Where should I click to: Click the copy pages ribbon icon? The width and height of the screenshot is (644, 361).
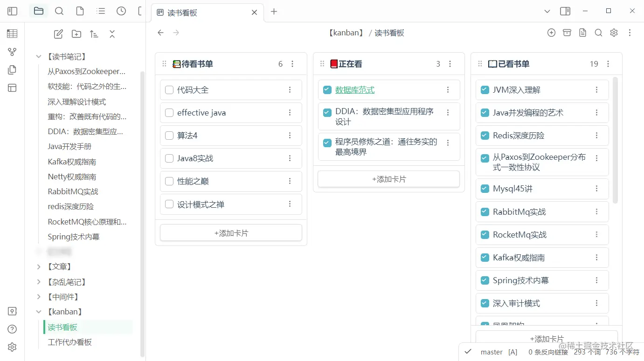pyautogui.click(x=12, y=70)
